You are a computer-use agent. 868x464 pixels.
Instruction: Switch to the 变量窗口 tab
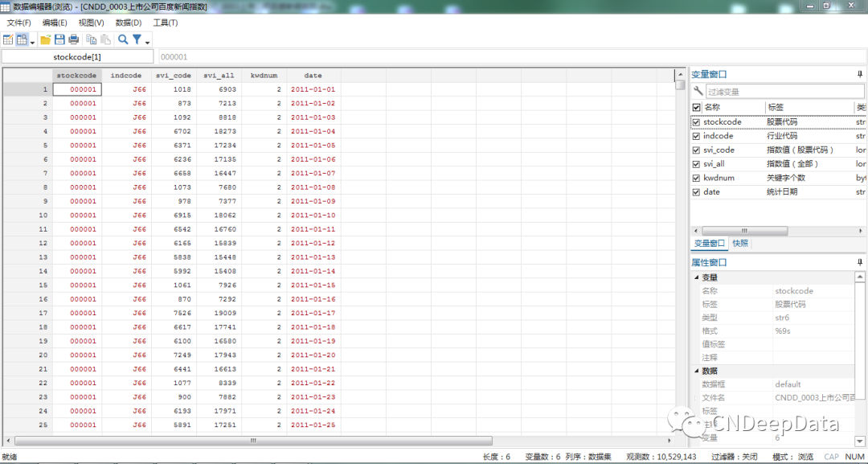pyautogui.click(x=709, y=243)
